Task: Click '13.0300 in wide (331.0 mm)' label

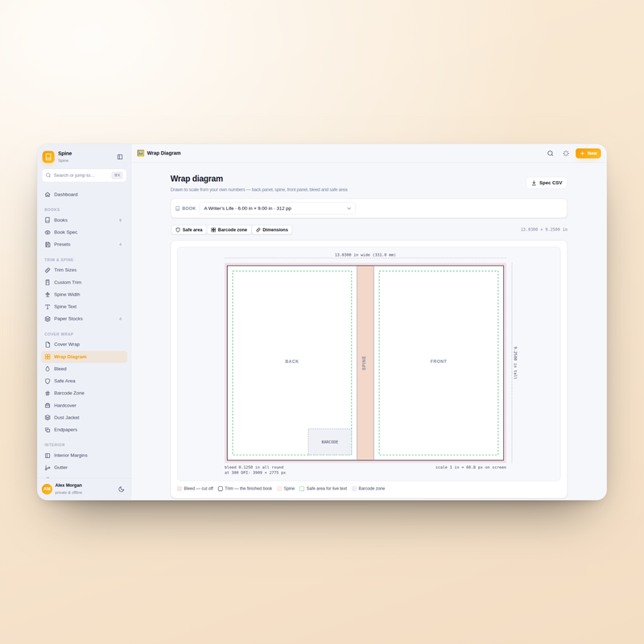Action: click(x=365, y=254)
